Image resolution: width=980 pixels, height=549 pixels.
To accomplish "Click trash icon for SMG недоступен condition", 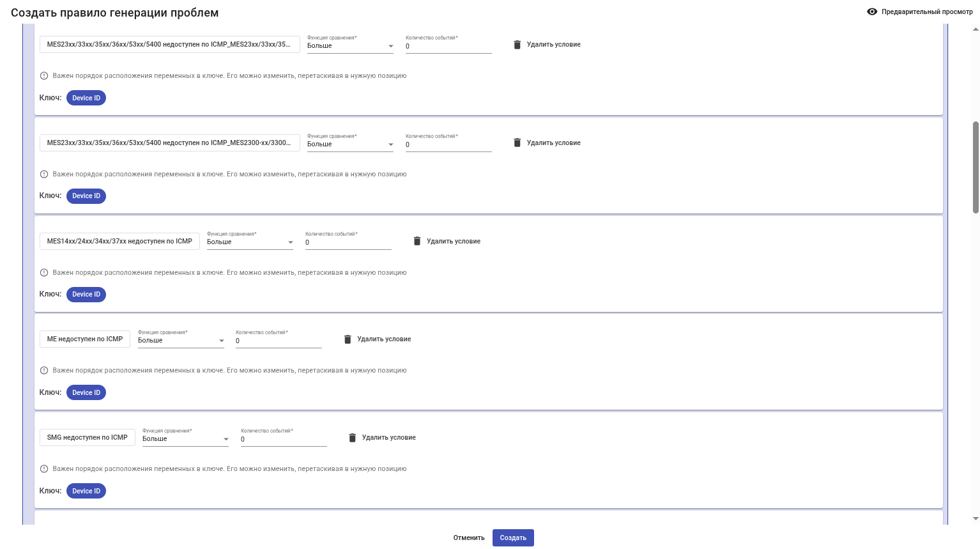I will point(352,438).
